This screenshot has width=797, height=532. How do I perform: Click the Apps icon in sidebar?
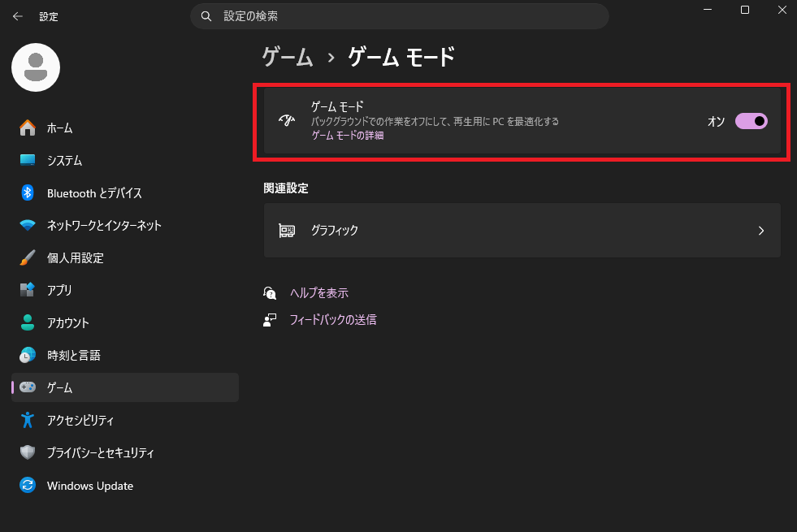click(28, 290)
